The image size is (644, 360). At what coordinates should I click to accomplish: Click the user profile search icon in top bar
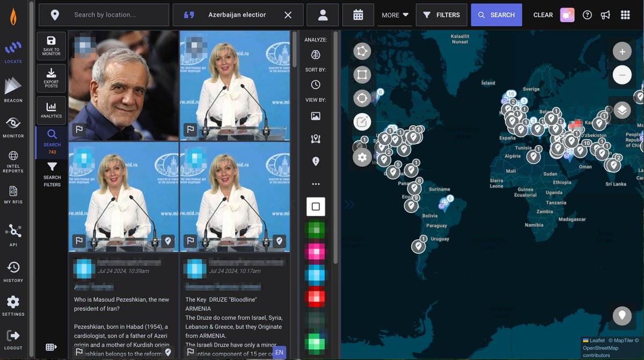[x=323, y=15]
